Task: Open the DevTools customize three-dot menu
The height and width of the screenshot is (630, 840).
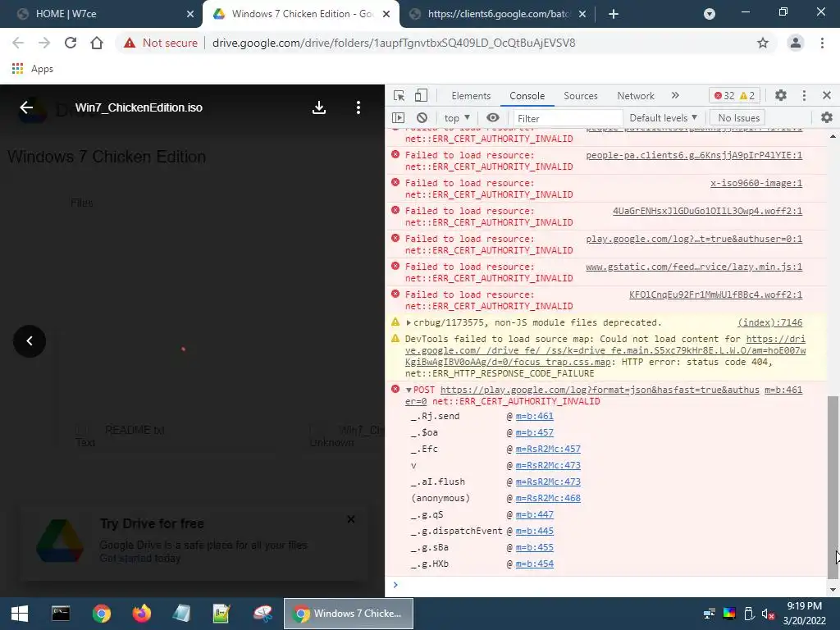Action: pyautogui.click(x=804, y=95)
